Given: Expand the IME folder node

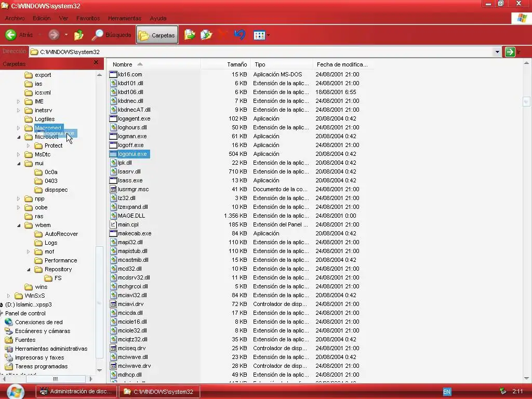Looking at the screenshot, I should (x=18, y=101).
